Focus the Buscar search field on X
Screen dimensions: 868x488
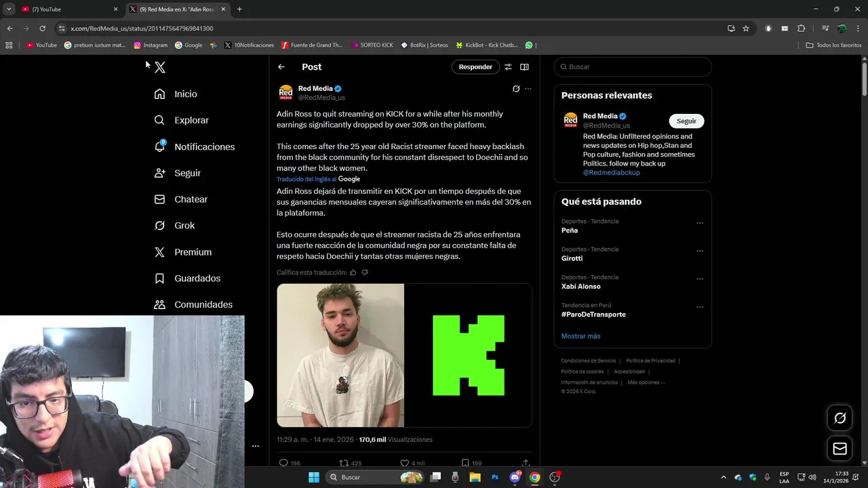pyautogui.click(x=633, y=67)
